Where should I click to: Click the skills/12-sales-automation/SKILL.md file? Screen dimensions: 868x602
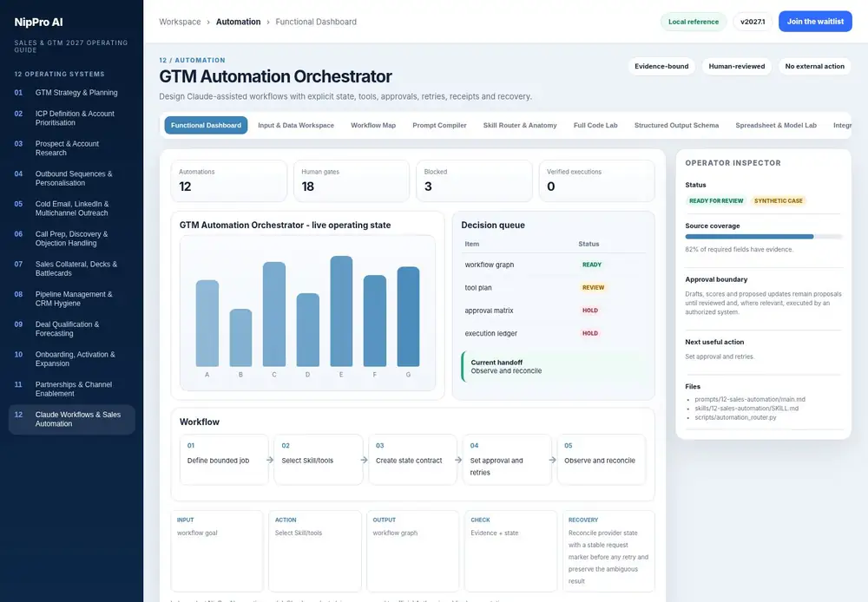point(746,409)
